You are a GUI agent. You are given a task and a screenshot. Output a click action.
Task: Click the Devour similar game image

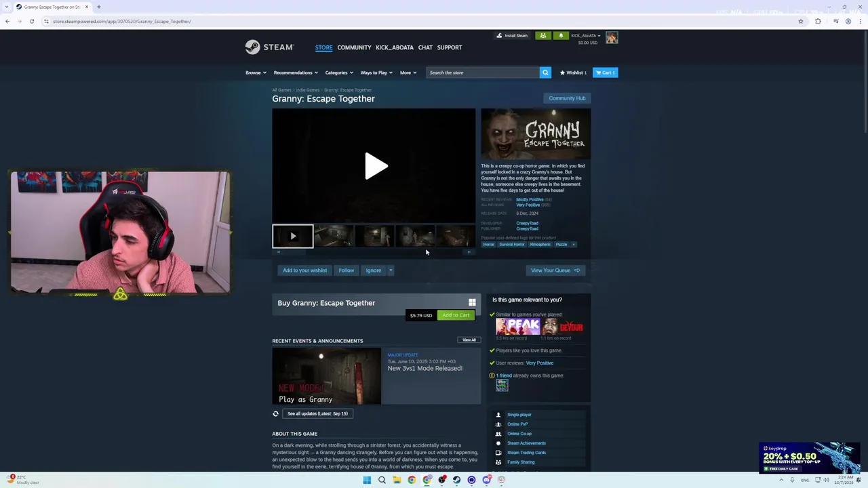pyautogui.click(x=562, y=327)
